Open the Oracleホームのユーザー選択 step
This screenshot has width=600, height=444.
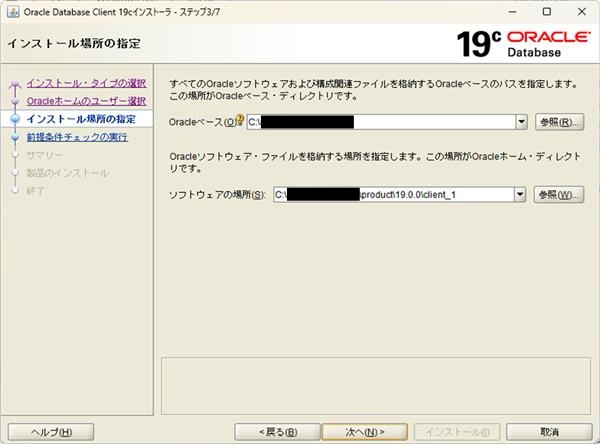86,101
